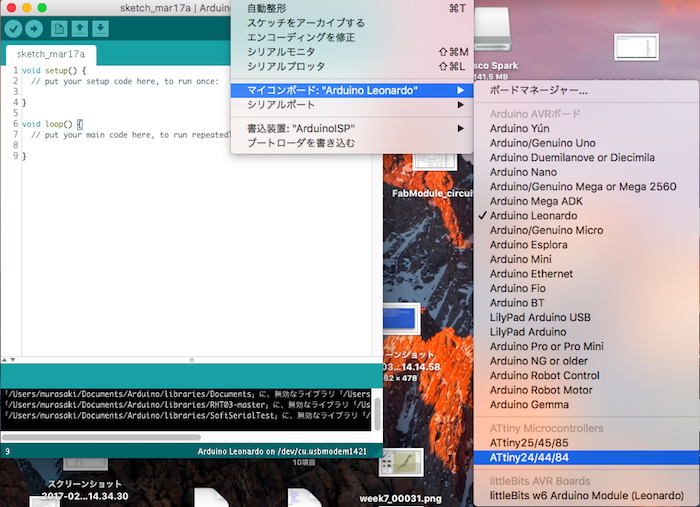This screenshot has width=700, height=507.
Task: Pick Arduino Robot Control board
Action: [586, 376]
